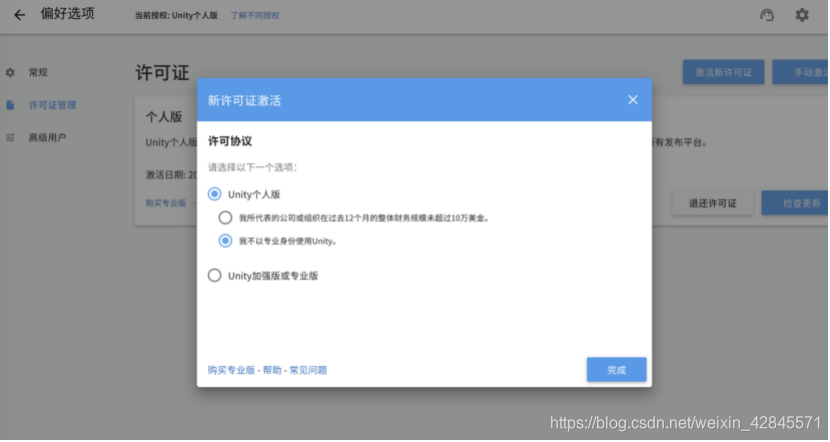This screenshot has height=442, width=830.
Task: Open the support headset icon
Action: 766,15
